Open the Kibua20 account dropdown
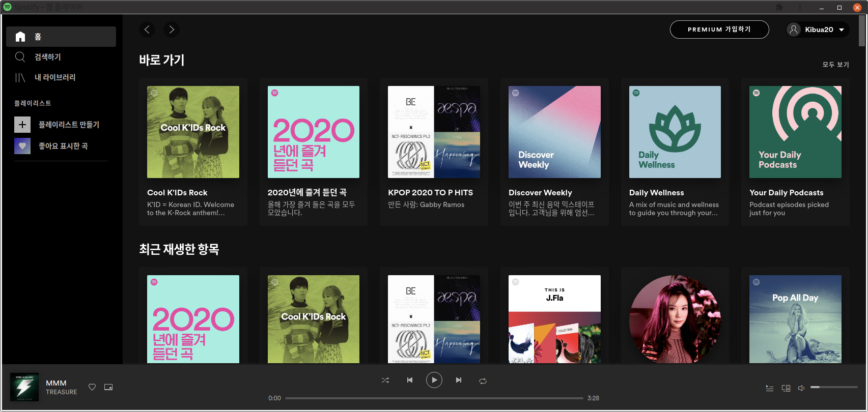Viewport: 868px width, 412px height. [x=818, y=30]
